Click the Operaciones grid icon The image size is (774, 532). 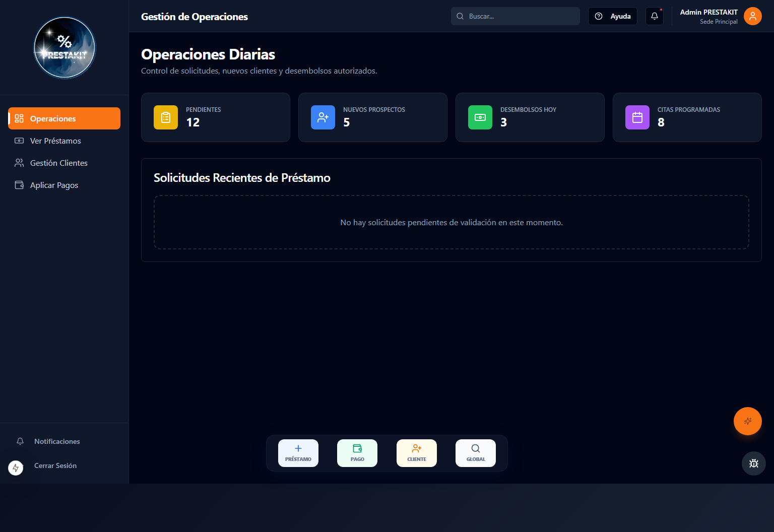[19, 118]
